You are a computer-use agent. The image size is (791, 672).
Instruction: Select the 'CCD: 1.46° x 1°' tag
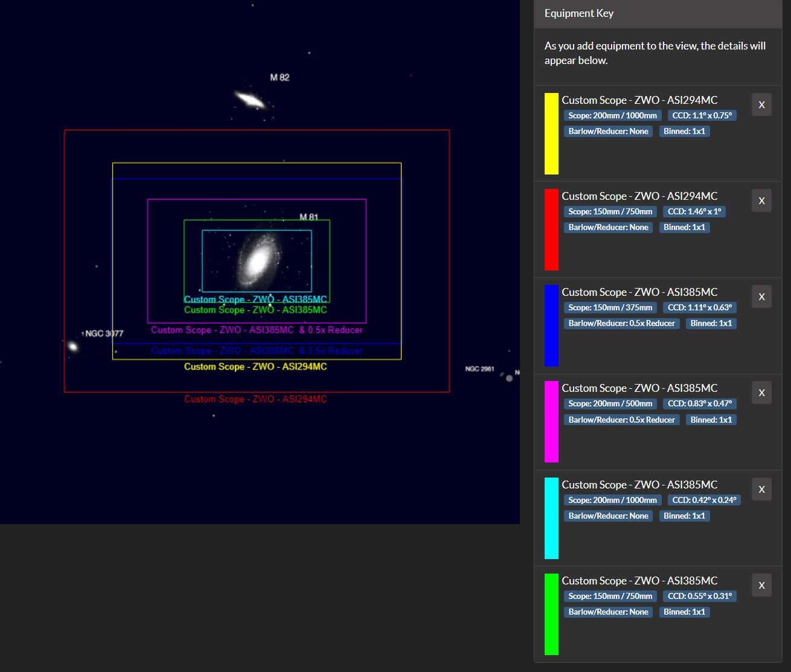point(694,211)
